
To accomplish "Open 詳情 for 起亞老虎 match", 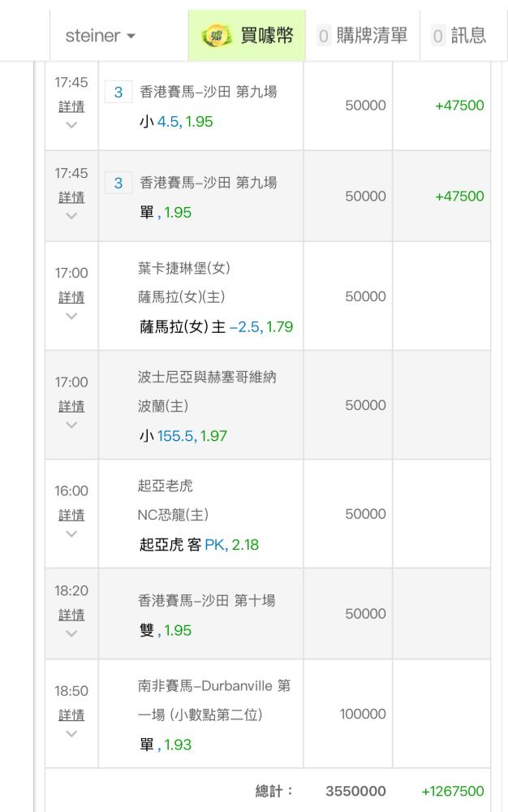I will (x=71, y=515).
